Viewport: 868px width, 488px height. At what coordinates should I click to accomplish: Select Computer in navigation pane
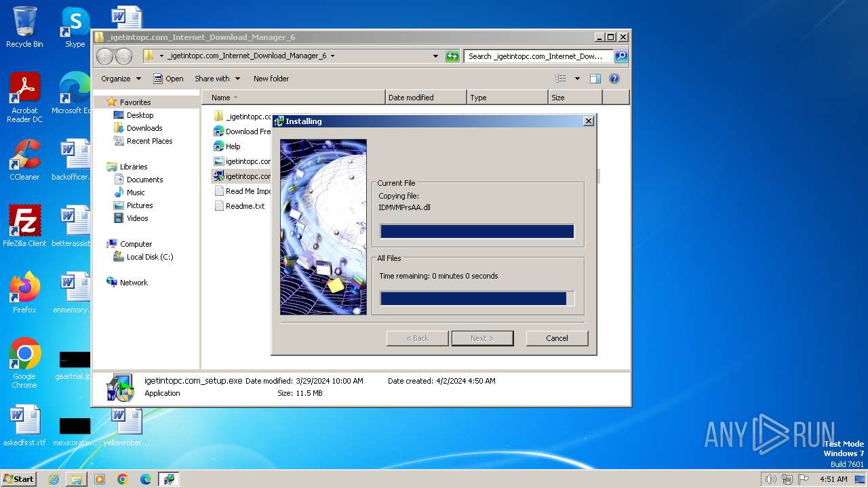pos(136,244)
